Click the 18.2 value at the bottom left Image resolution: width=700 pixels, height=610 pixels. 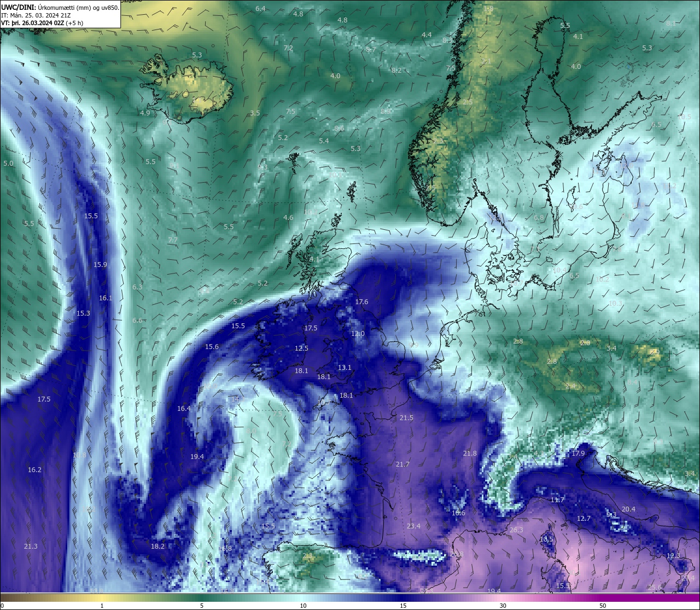tap(157, 547)
